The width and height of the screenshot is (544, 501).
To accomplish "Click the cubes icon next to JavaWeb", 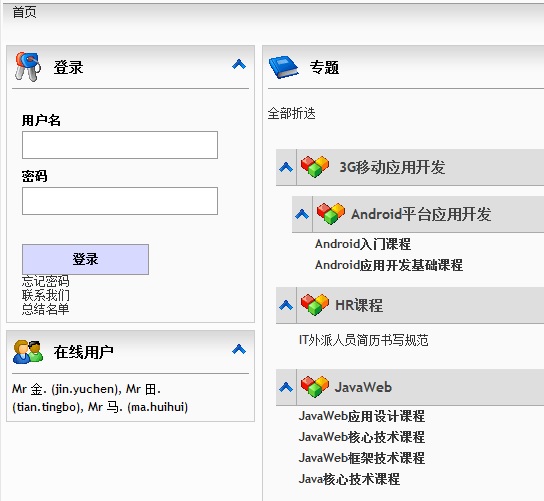I will pyautogui.click(x=315, y=387).
